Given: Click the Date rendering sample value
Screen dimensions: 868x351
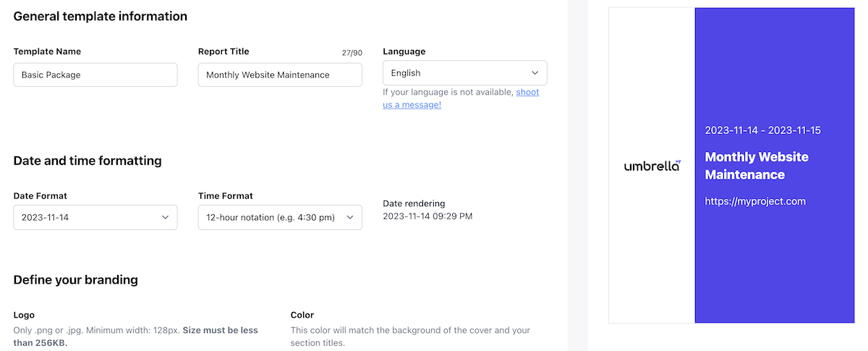Looking at the screenshot, I should click(427, 216).
